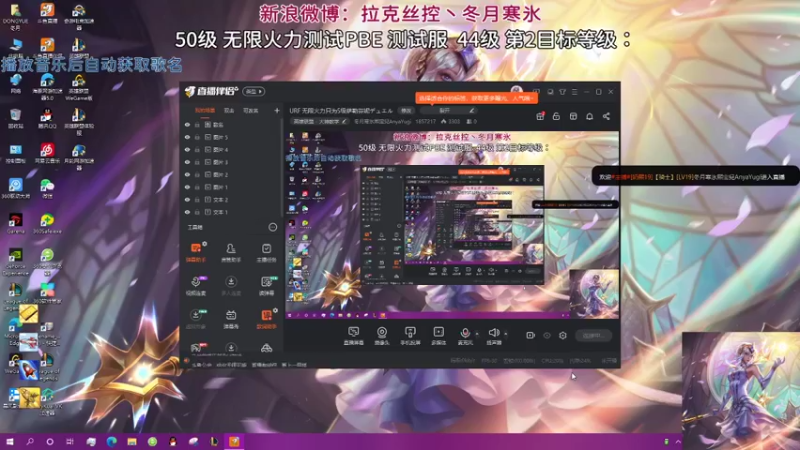Expand the microphone options arrow
This screenshot has width=800, height=450.
pyautogui.click(x=477, y=334)
